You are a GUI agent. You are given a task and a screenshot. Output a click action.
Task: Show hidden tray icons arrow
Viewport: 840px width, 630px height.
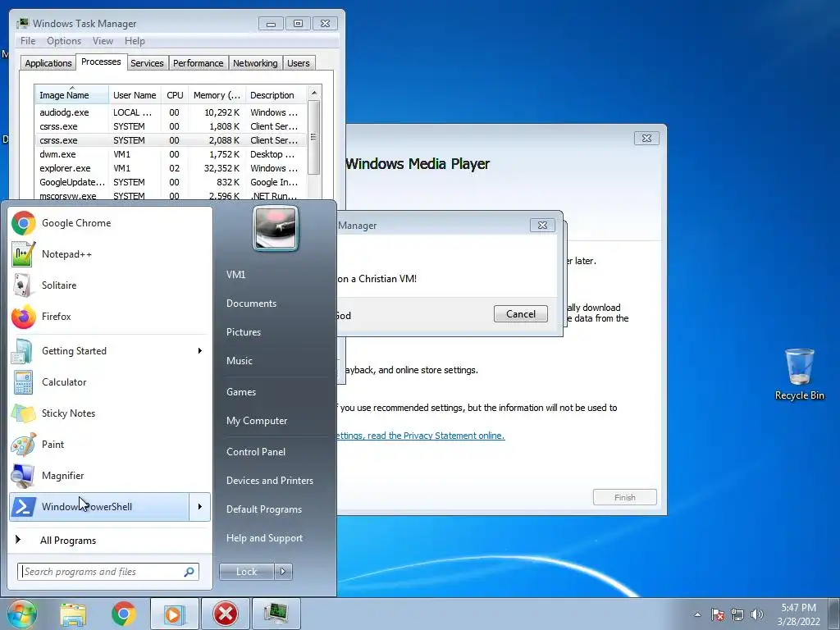tap(697, 614)
